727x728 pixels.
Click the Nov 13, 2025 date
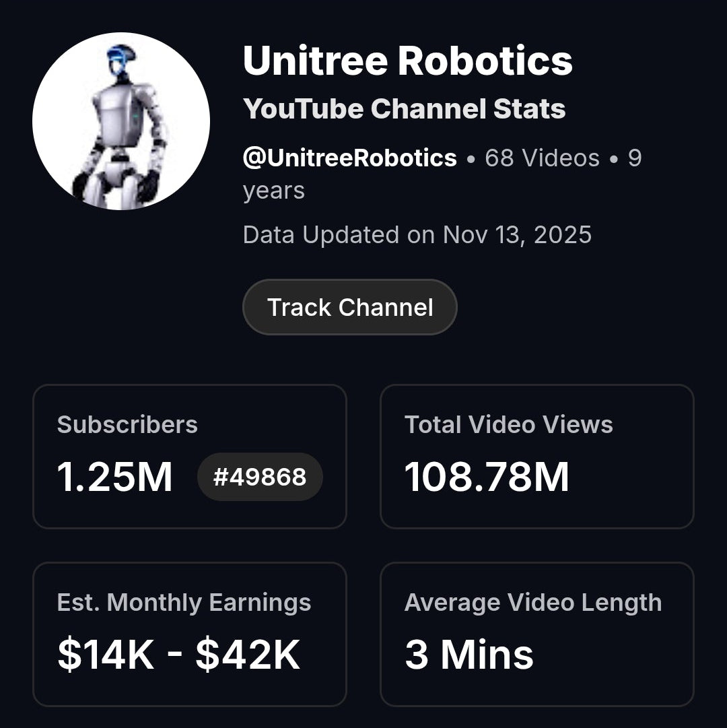pyautogui.click(x=517, y=235)
